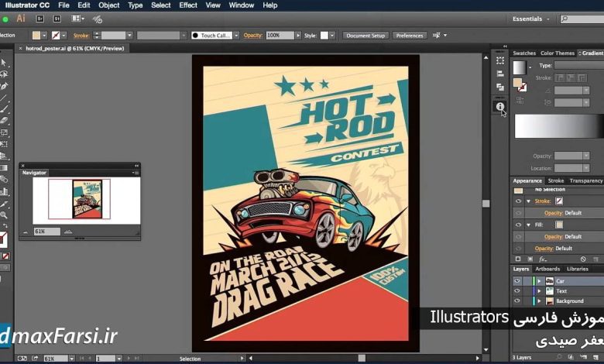
Task: Open the fill color dropdown in control bar
Action: coord(44,36)
